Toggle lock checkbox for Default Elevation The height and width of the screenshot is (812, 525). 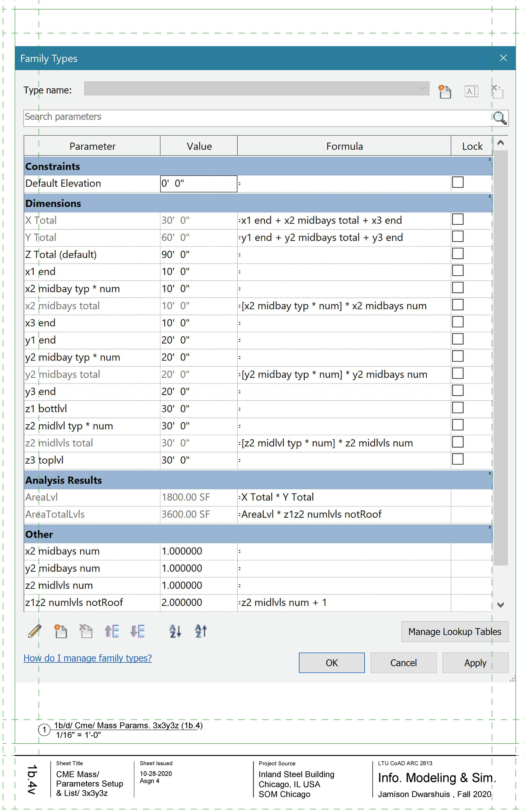point(457,182)
